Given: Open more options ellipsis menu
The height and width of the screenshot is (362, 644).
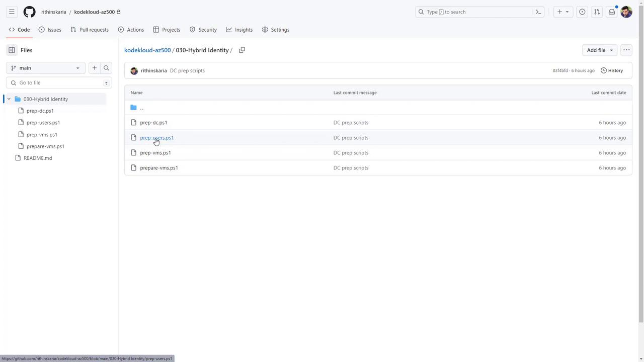Looking at the screenshot, I should point(626,50).
